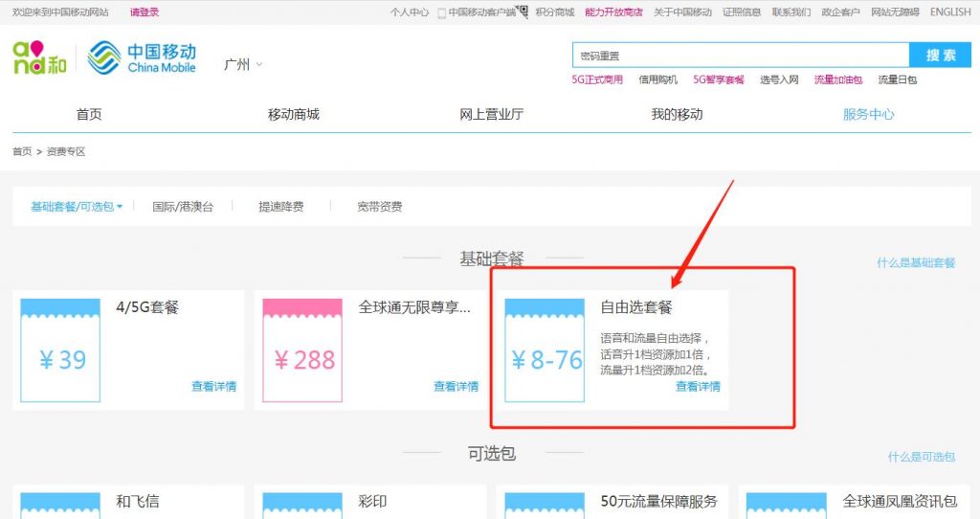Viewport: 980px width, 519px height.
Task: Click the ¥8-76 price tag icon
Action: (x=545, y=350)
